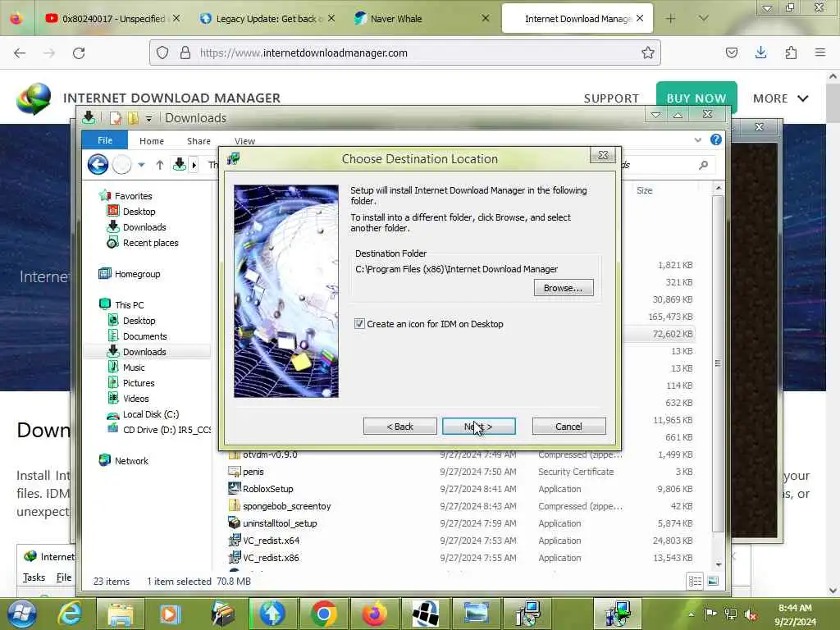
Task: Open Documents under This PC
Action: pyautogui.click(x=144, y=336)
